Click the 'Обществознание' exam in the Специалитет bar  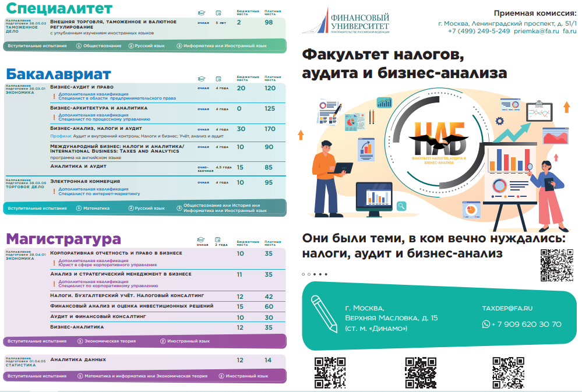(x=98, y=46)
